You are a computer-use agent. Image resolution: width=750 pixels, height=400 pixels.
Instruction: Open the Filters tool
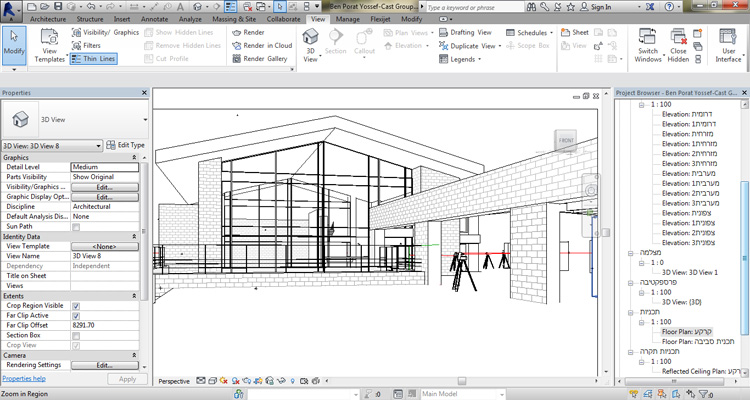tap(86, 45)
